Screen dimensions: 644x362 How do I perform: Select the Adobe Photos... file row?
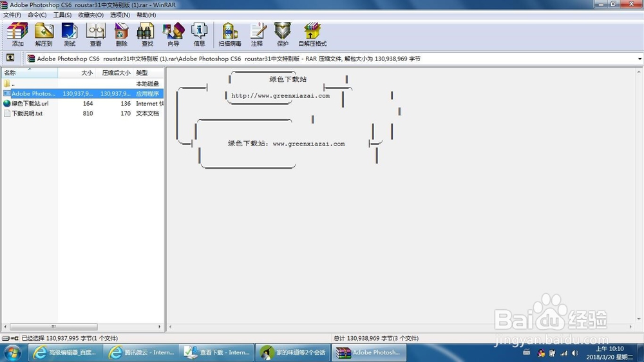pos(82,93)
